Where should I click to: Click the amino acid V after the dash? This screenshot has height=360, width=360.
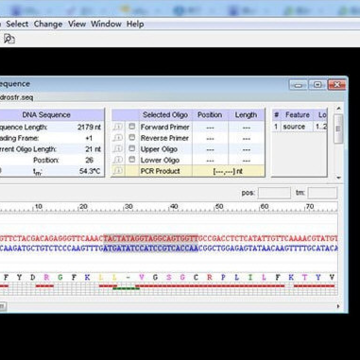pos(142,277)
